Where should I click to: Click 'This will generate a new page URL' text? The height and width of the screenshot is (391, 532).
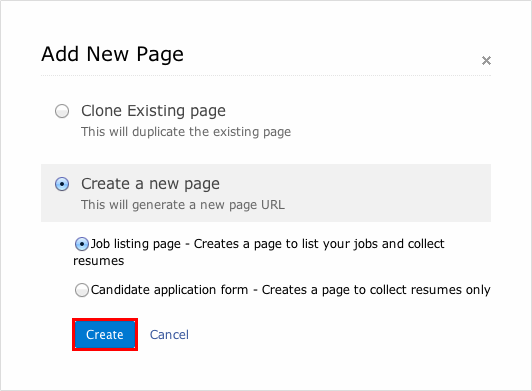(183, 205)
